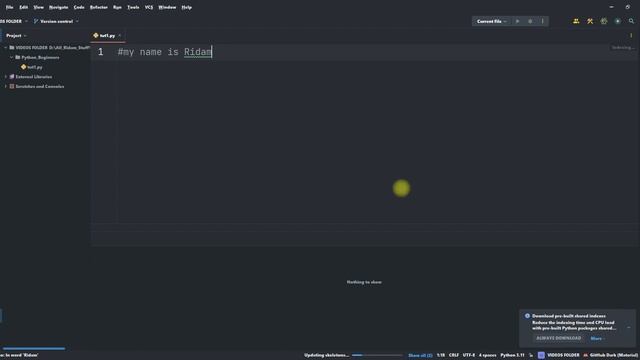Open the build tools hammer icon
640x360 pixels.
(x=590, y=21)
